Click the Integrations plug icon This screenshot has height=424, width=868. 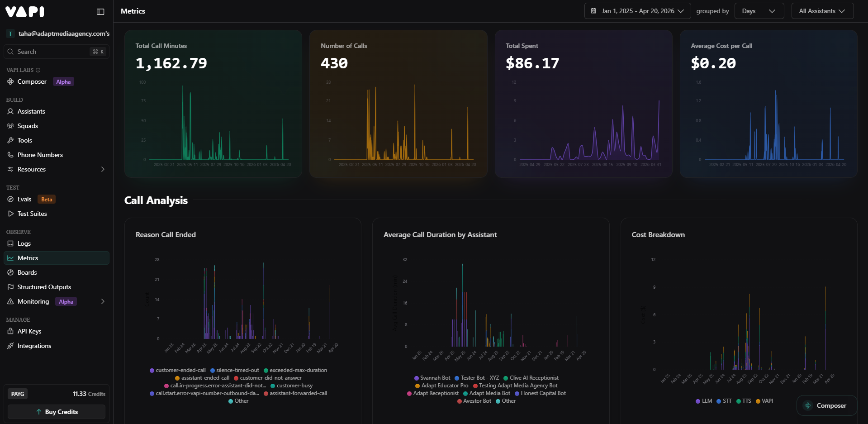pyautogui.click(x=10, y=346)
